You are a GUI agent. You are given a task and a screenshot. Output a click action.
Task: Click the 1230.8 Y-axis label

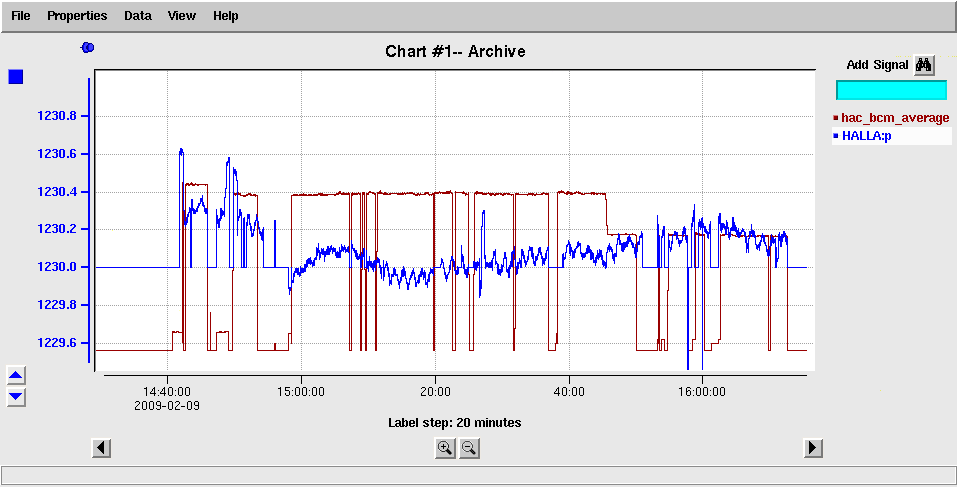(x=57, y=116)
